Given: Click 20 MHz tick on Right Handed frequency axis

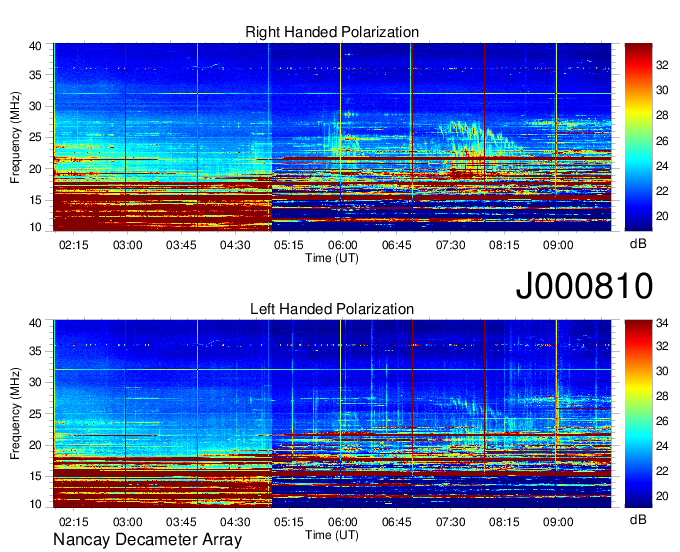Looking at the screenshot, I should [x=36, y=169].
